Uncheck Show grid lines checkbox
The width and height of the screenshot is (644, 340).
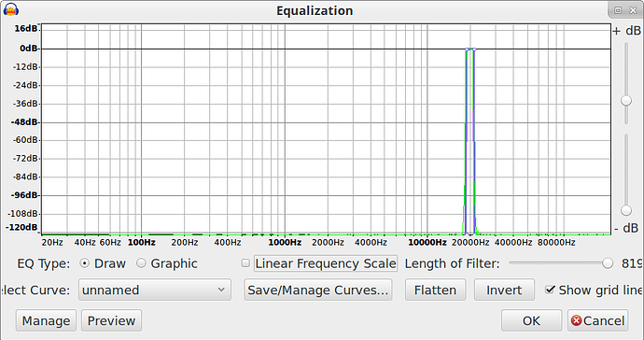point(550,290)
